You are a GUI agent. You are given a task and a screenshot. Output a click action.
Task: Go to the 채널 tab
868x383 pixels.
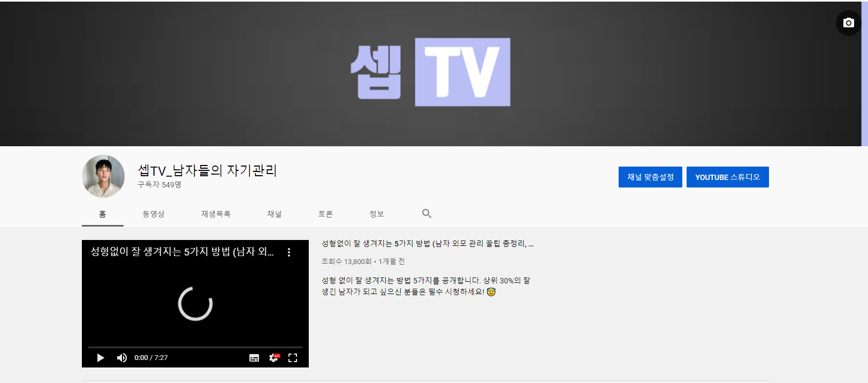(x=275, y=214)
